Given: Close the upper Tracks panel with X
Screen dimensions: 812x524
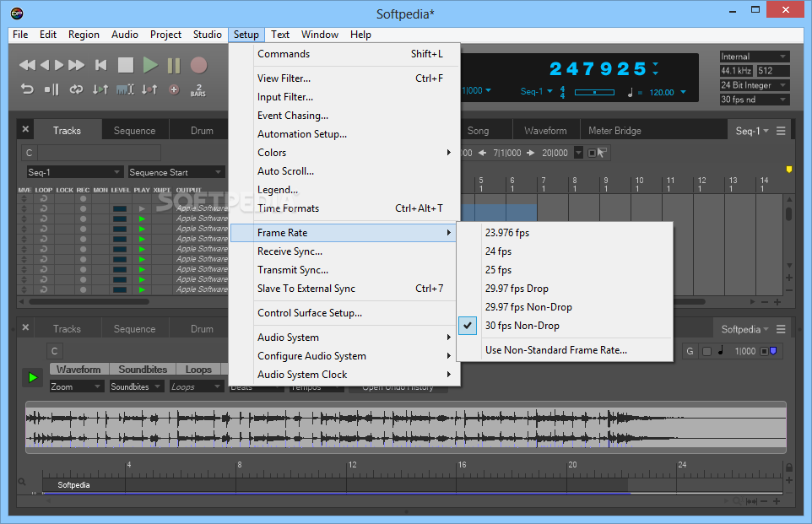Looking at the screenshot, I should pyautogui.click(x=25, y=129).
